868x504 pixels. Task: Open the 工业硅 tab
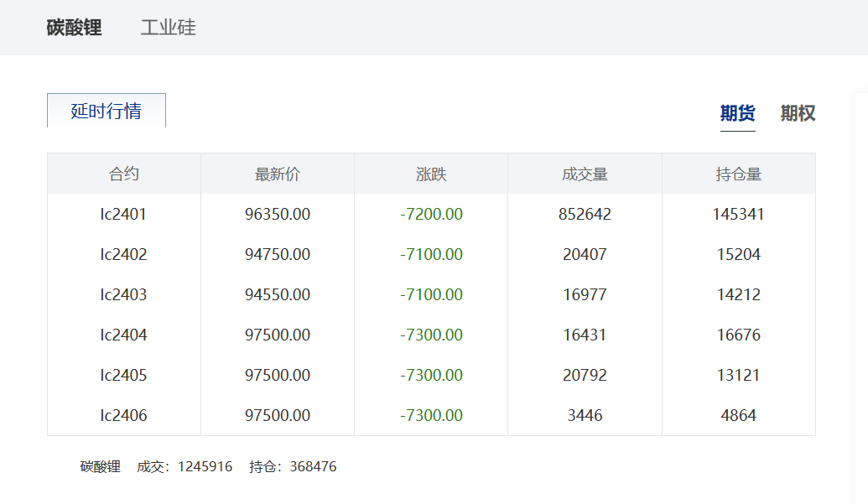(168, 28)
